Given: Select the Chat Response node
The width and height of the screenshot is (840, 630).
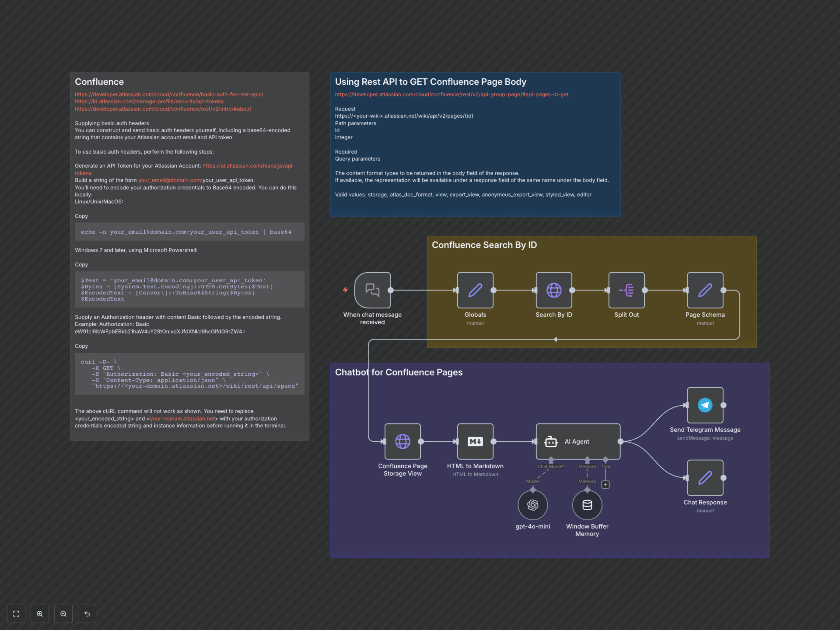Looking at the screenshot, I should pos(705,478).
